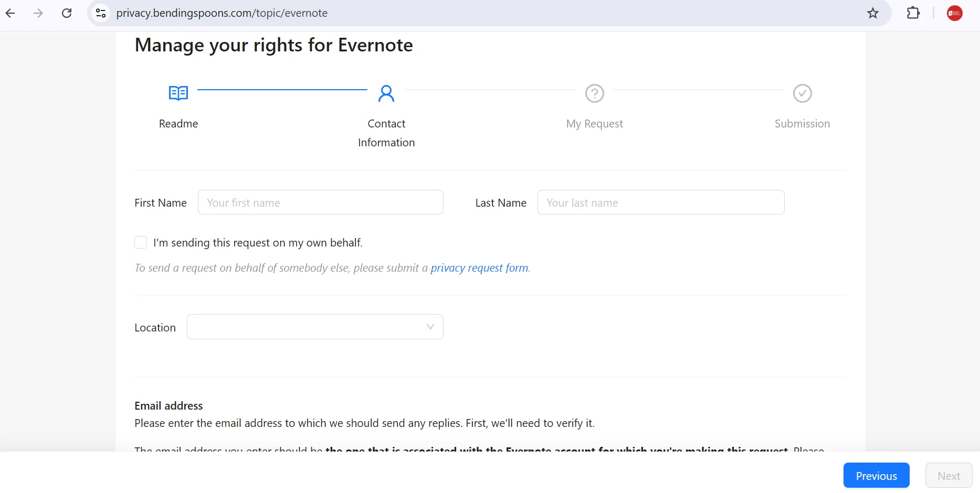Screen dimensions: 980x493
Task: Click the My Request question mark icon
Action: (594, 93)
